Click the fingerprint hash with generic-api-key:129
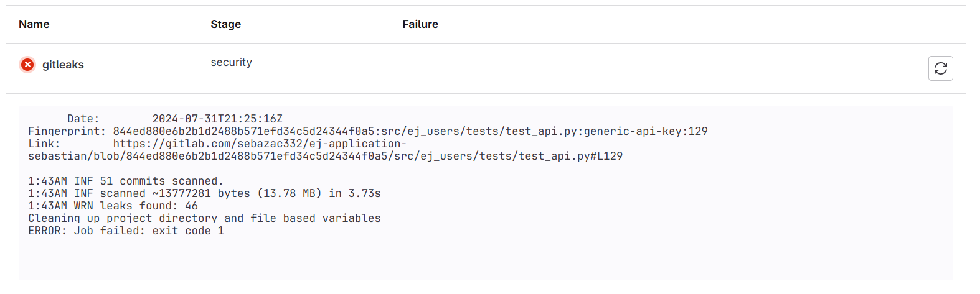 410,131
